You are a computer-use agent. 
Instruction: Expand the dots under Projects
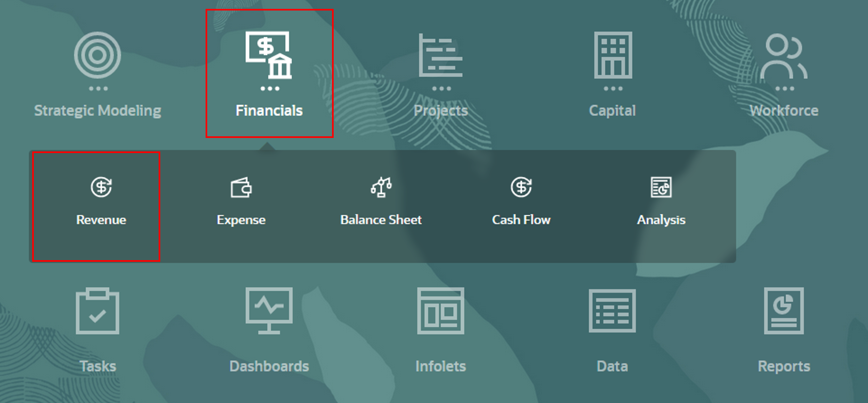pyautogui.click(x=441, y=89)
